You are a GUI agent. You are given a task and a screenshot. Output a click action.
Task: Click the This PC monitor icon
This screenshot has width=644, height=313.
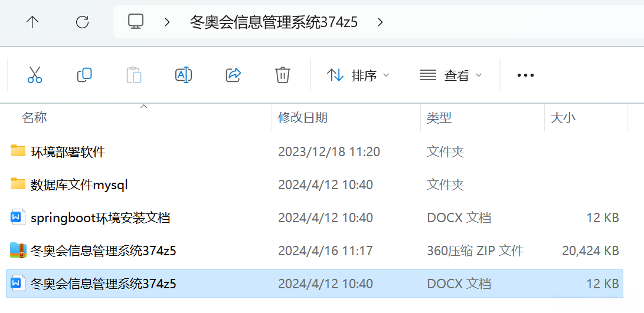[136, 22]
